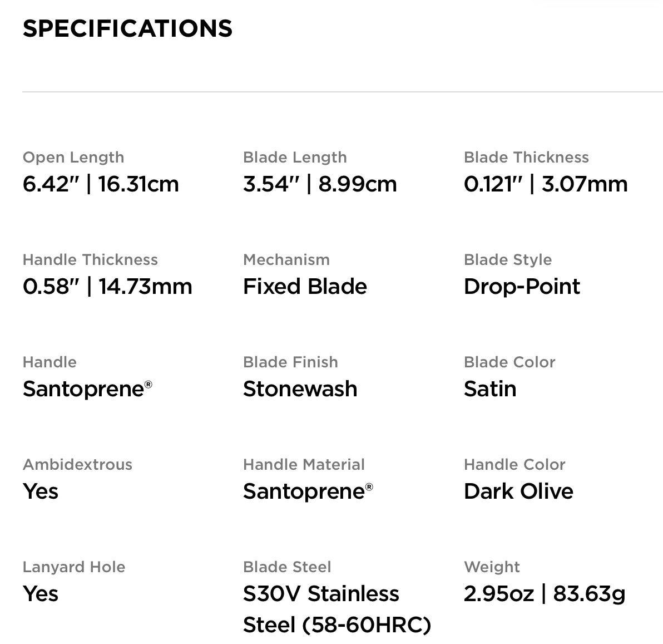663x644 pixels.
Task: Click the Open Length label
Action: tap(73, 158)
